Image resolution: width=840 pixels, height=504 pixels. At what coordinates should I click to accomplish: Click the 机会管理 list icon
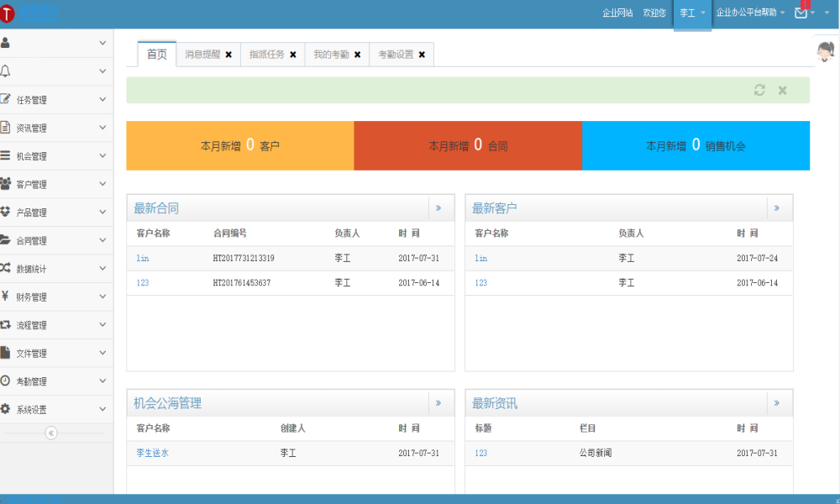[5, 155]
